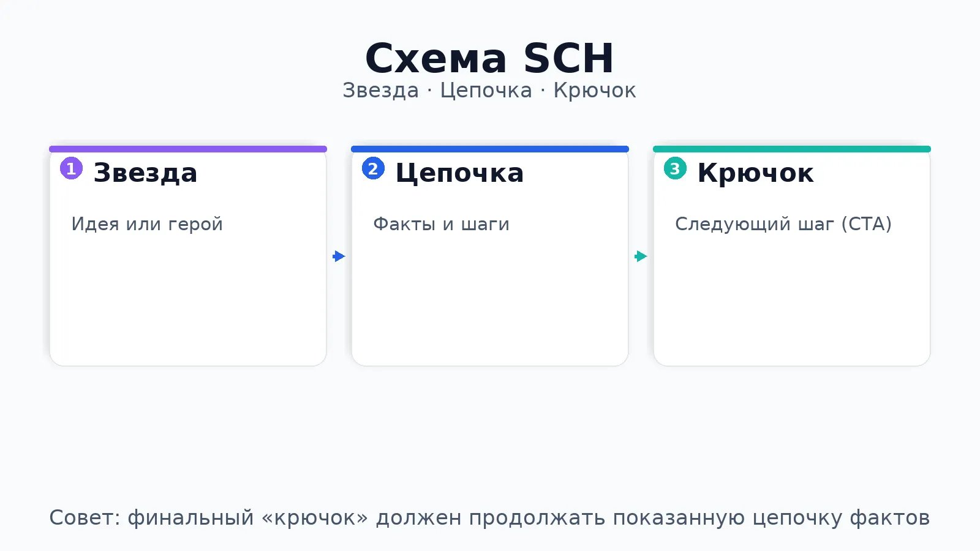The height and width of the screenshot is (551, 980).
Task: Click the teal arrow between Цепочка and Крючок cards
Action: tap(641, 256)
